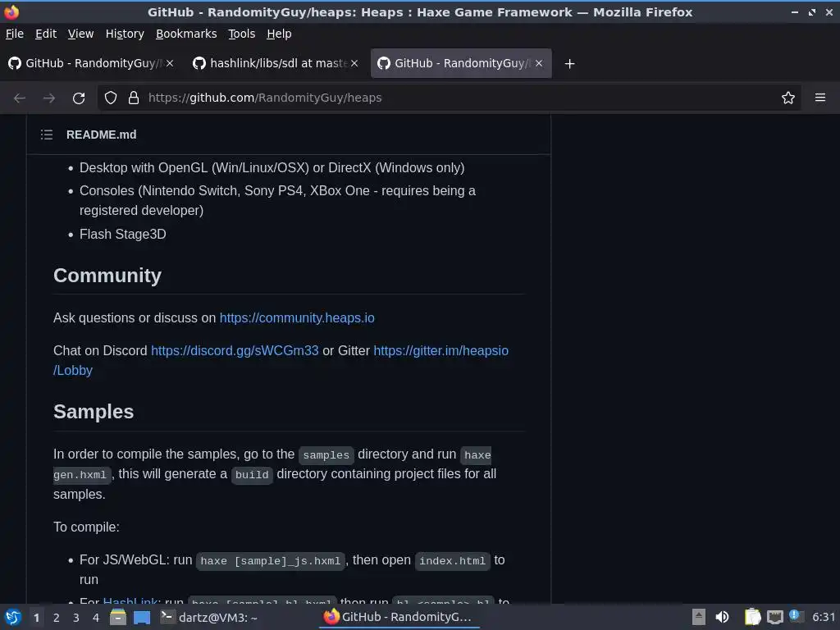This screenshot has height=630, width=840.
Task: Open network connection tray icon
Action: coord(774,617)
